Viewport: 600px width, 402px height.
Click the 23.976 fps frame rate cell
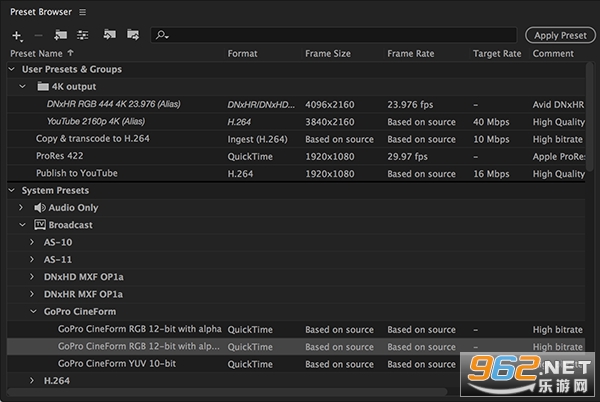click(410, 104)
